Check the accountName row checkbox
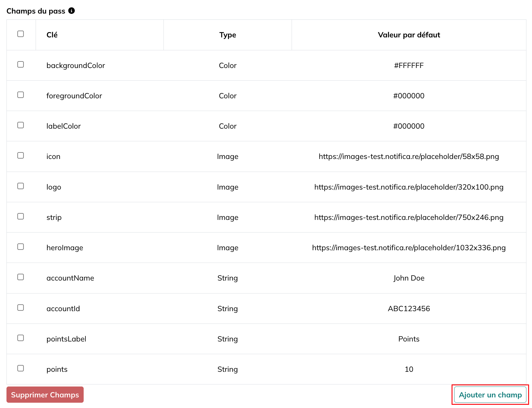532x408 pixels. [x=21, y=277]
